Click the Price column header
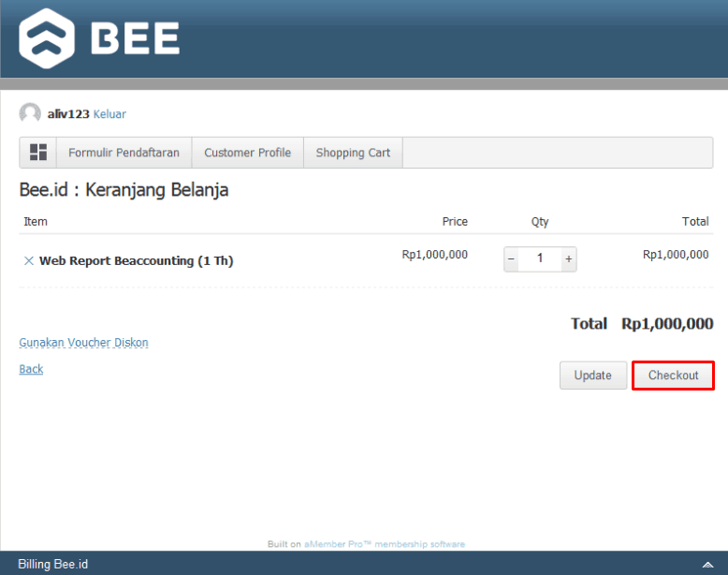The image size is (728, 575). tap(455, 221)
